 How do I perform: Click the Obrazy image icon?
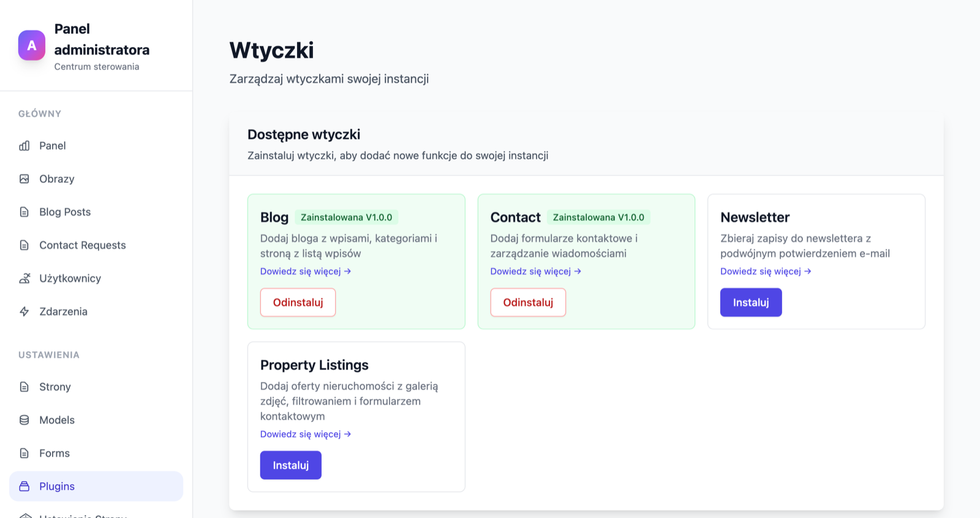coord(24,179)
